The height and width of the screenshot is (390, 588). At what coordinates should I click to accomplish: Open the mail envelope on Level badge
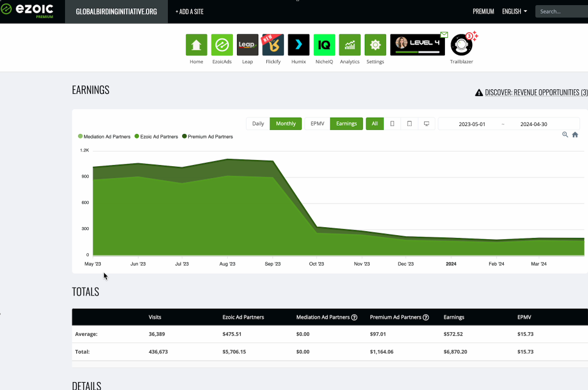pyautogui.click(x=444, y=34)
